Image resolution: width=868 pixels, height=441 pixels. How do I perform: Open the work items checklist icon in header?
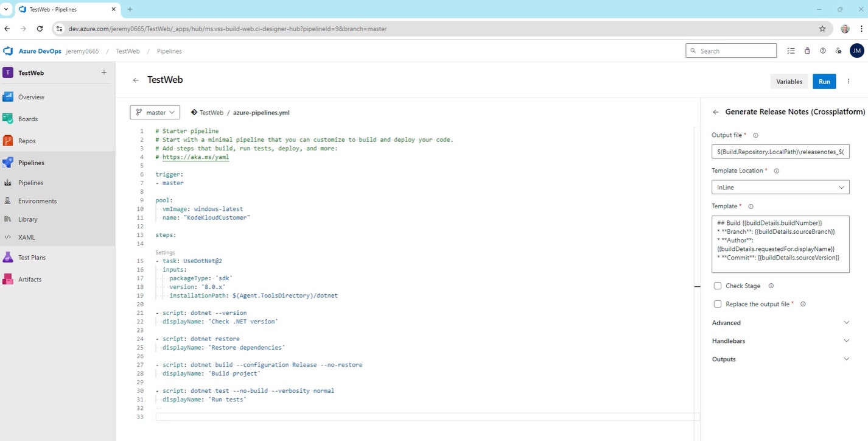click(791, 51)
